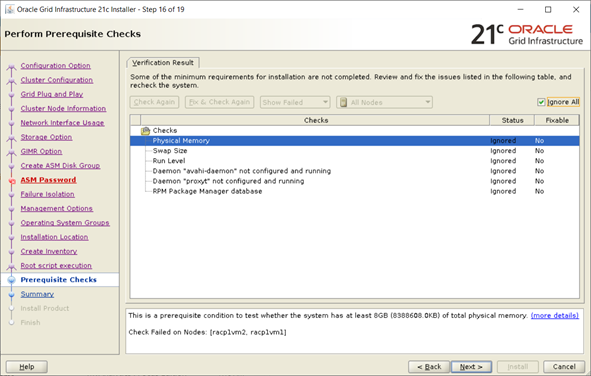The height and width of the screenshot is (376, 591).
Task: Go to Grid Plug and Play step
Action: [52, 94]
